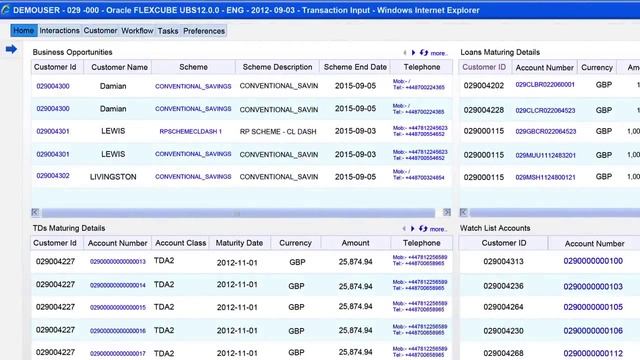Screen dimensions: 640x360
Task: Click 'more' link in TDs Maturing Details
Action: click(x=438, y=229)
